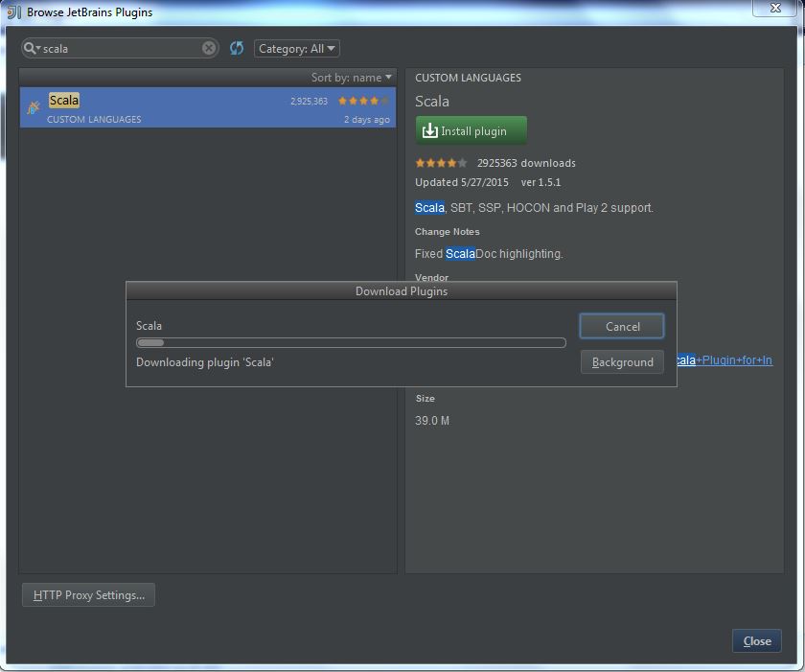Click the '2 days ago' update label
The width and height of the screenshot is (805, 672).
tap(366, 120)
